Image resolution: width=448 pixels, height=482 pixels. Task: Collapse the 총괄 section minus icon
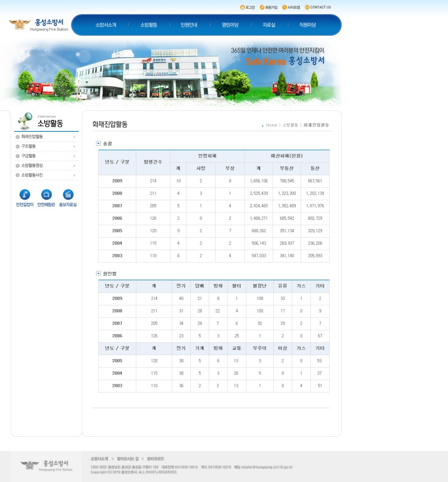98,143
